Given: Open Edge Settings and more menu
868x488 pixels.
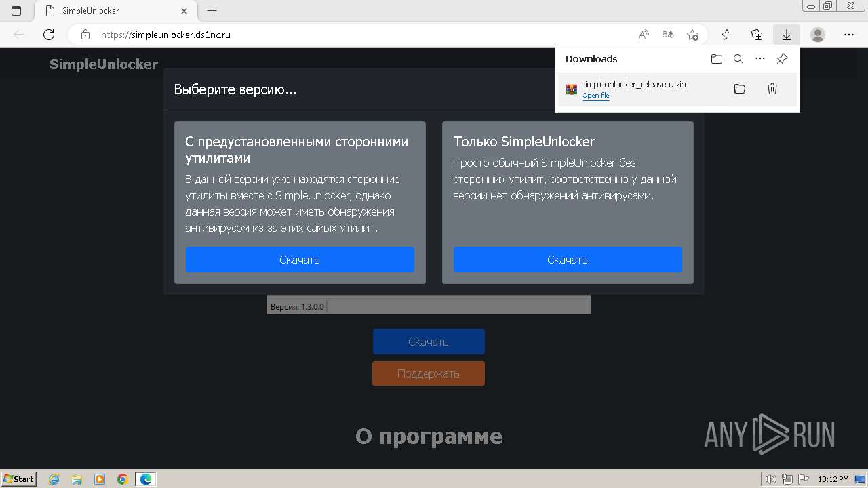Looking at the screenshot, I should click(849, 35).
